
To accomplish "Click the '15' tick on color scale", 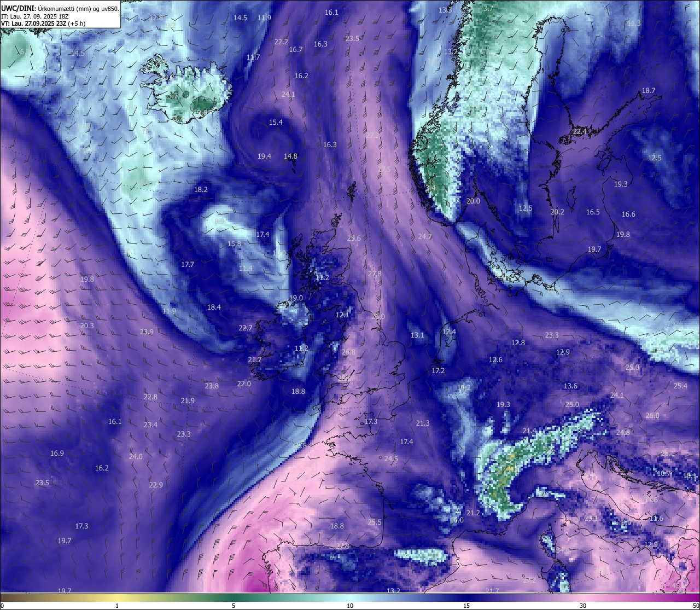I will (466, 606).
